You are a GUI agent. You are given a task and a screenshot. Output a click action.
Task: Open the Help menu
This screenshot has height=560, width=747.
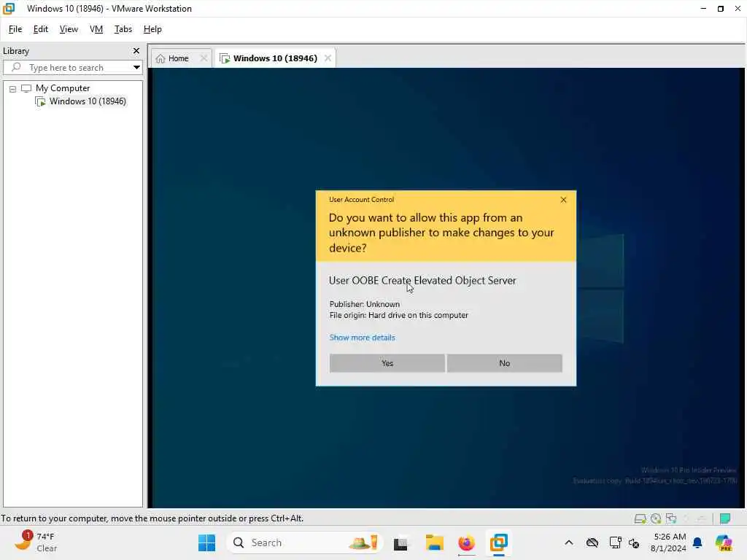[152, 29]
